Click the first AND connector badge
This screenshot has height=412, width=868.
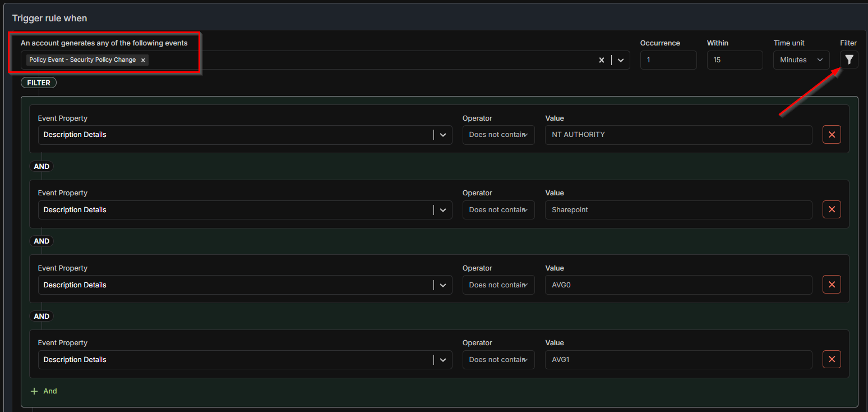41,167
